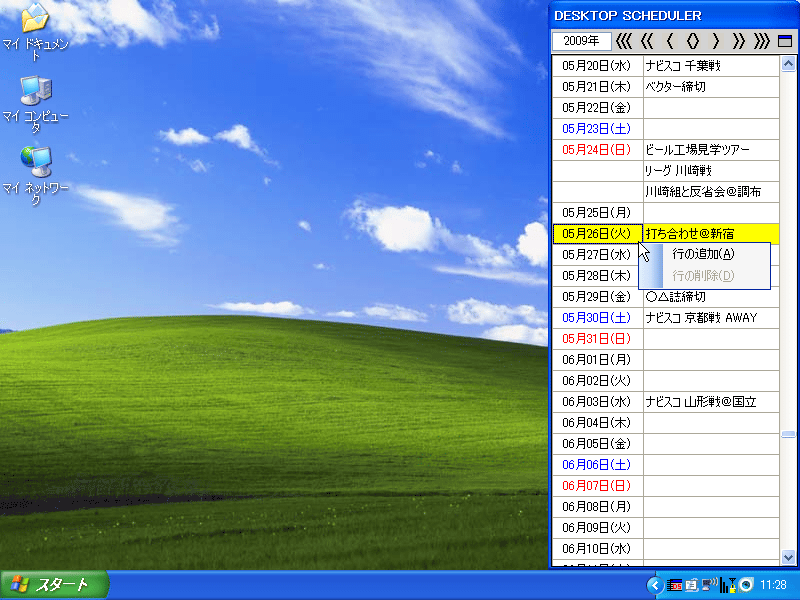Click the signal bars with padlock tray icon
The height and width of the screenshot is (600, 800).
point(728,585)
